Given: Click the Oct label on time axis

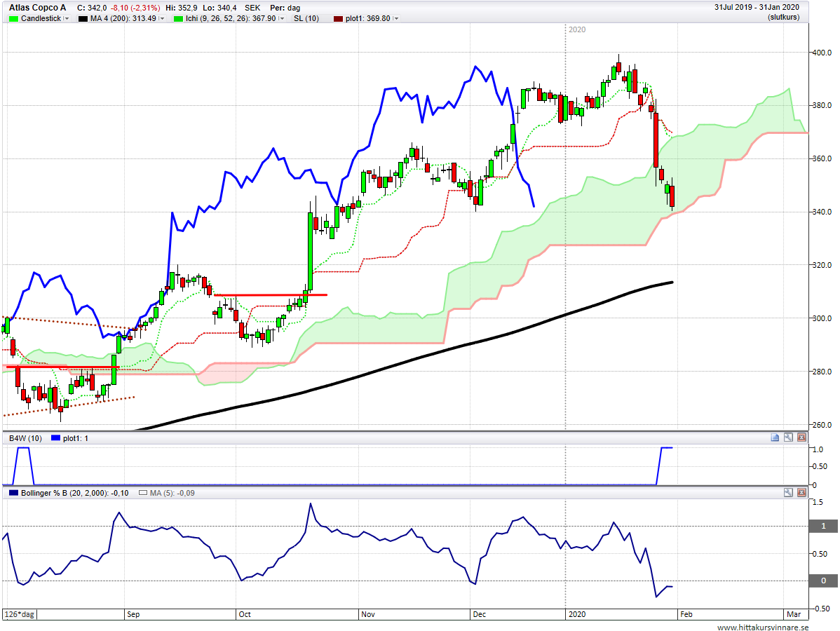Looking at the screenshot, I should coord(245,614).
